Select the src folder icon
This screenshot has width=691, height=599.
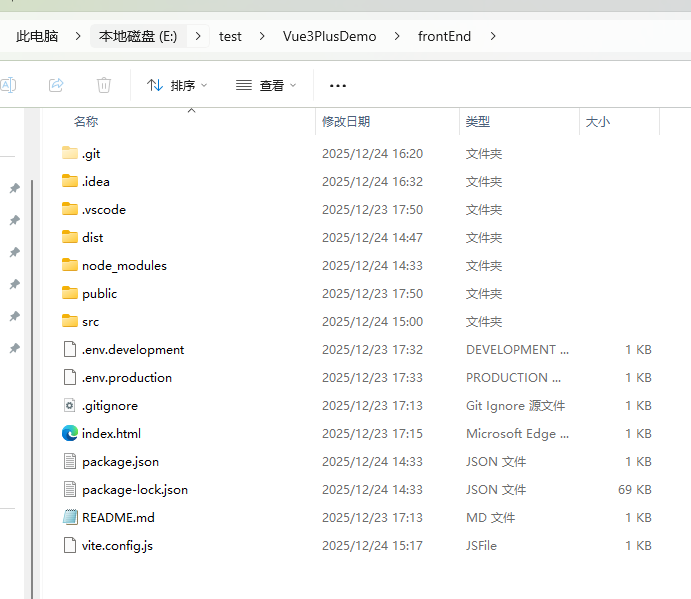70,321
